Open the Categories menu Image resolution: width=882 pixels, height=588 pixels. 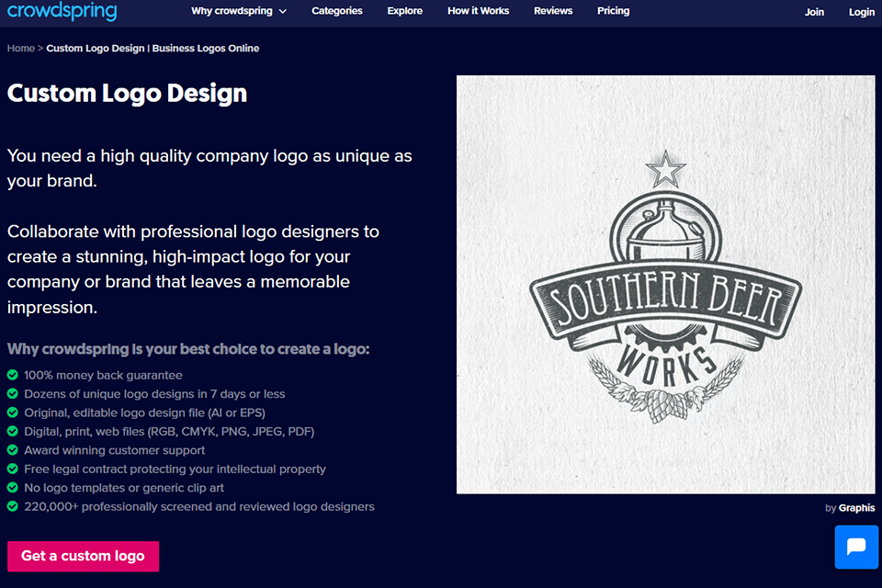coord(336,11)
